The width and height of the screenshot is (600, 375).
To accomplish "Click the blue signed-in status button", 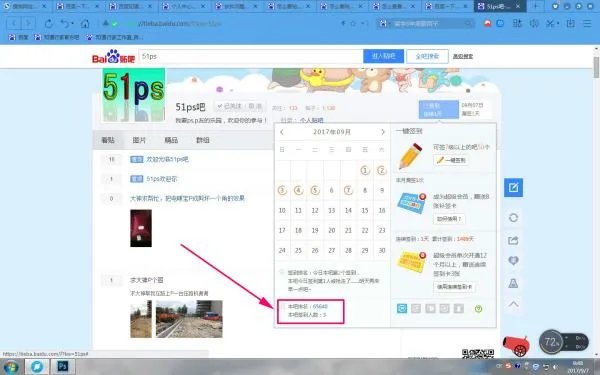I will [x=439, y=109].
